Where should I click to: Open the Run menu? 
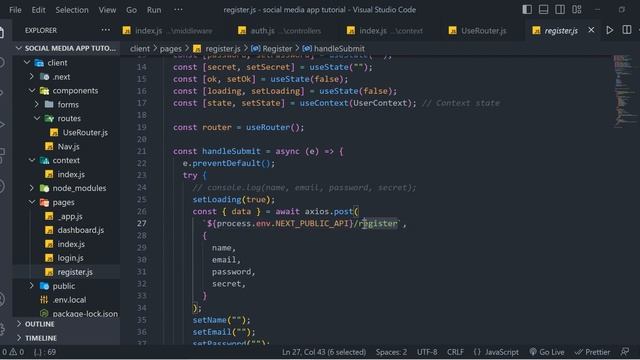154,10
